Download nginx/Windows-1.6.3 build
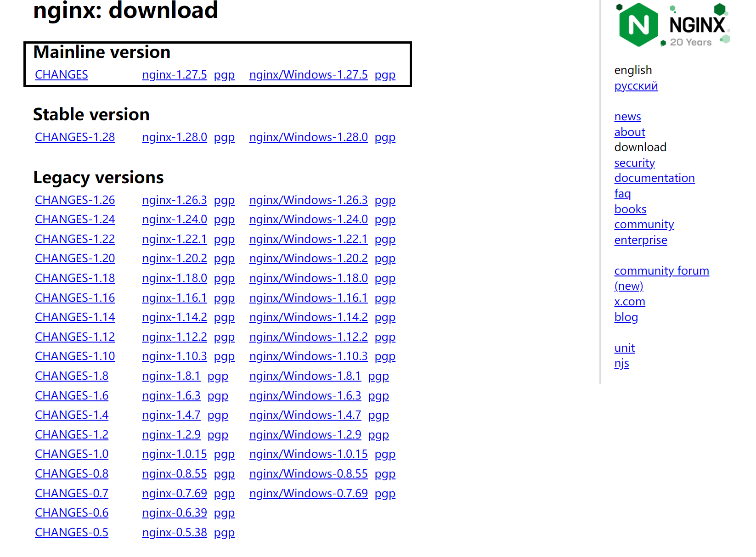 305,396
